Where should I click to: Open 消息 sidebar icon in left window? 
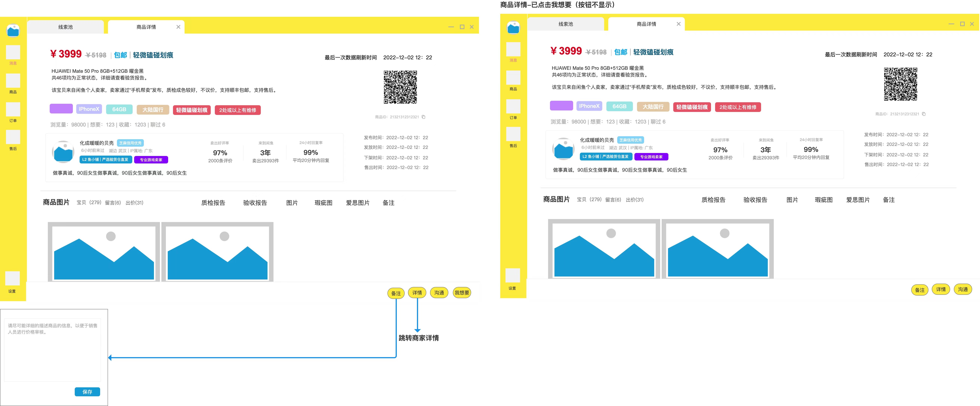(x=13, y=52)
